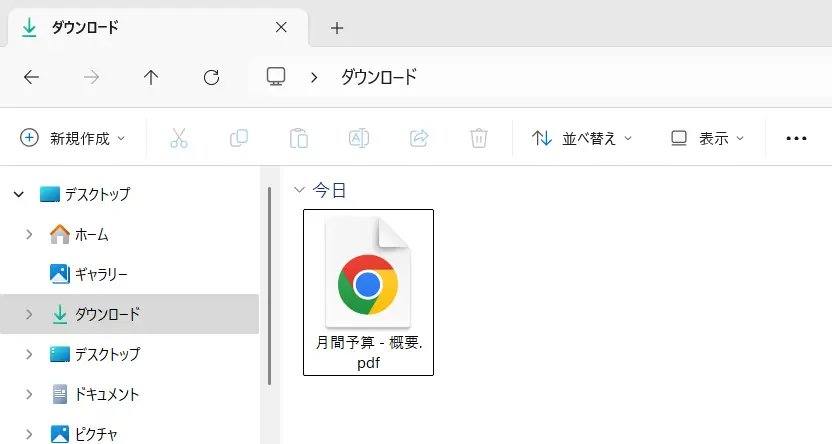The height and width of the screenshot is (444, 832).
Task: Click the 今日 group header
Action: [x=330, y=190]
